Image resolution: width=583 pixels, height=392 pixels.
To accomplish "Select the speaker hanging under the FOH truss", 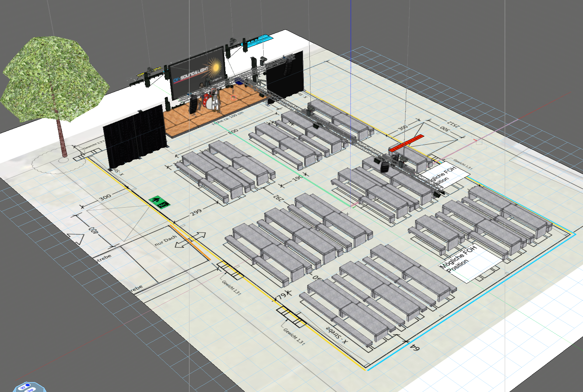I will tap(383, 166).
